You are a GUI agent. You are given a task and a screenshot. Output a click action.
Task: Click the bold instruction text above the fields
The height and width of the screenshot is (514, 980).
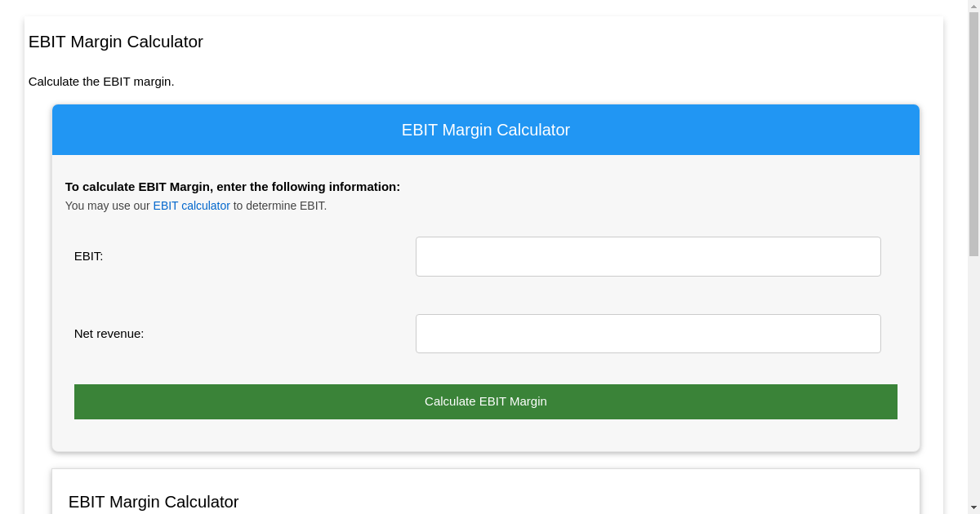pyautogui.click(x=232, y=186)
